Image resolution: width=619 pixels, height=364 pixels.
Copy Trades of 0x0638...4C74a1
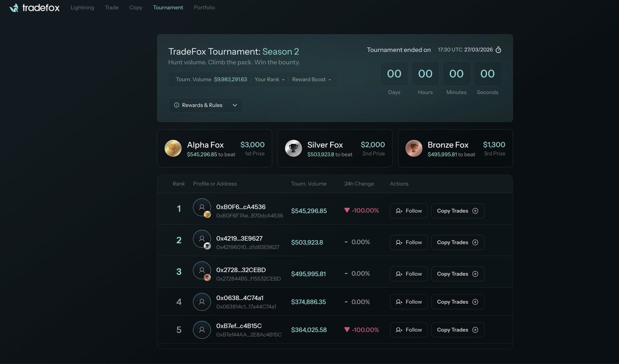pyautogui.click(x=458, y=302)
